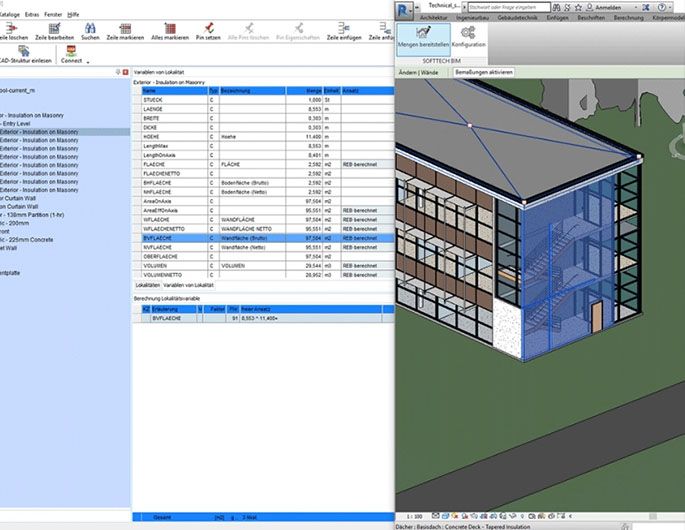Open the Revit application menu button
This screenshot has width=685, height=530.
405,6
